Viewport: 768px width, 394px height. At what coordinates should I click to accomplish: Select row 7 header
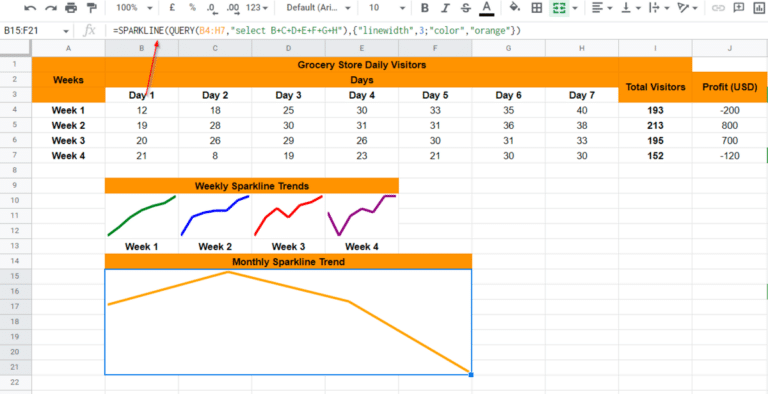point(16,156)
